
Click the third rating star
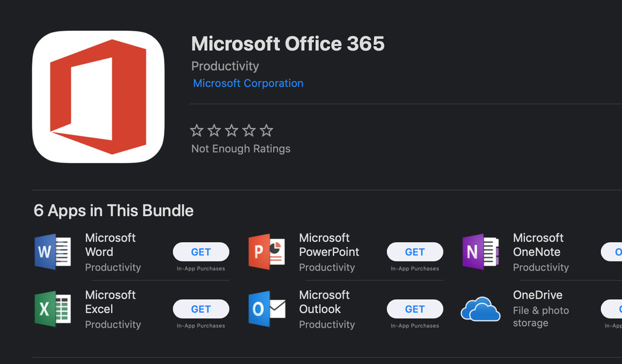pyautogui.click(x=231, y=130)
